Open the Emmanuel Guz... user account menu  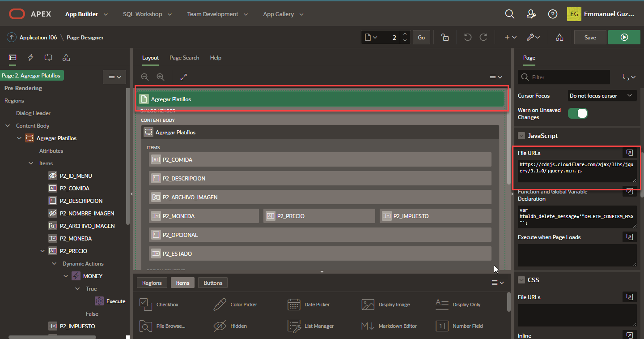(601, 14)
